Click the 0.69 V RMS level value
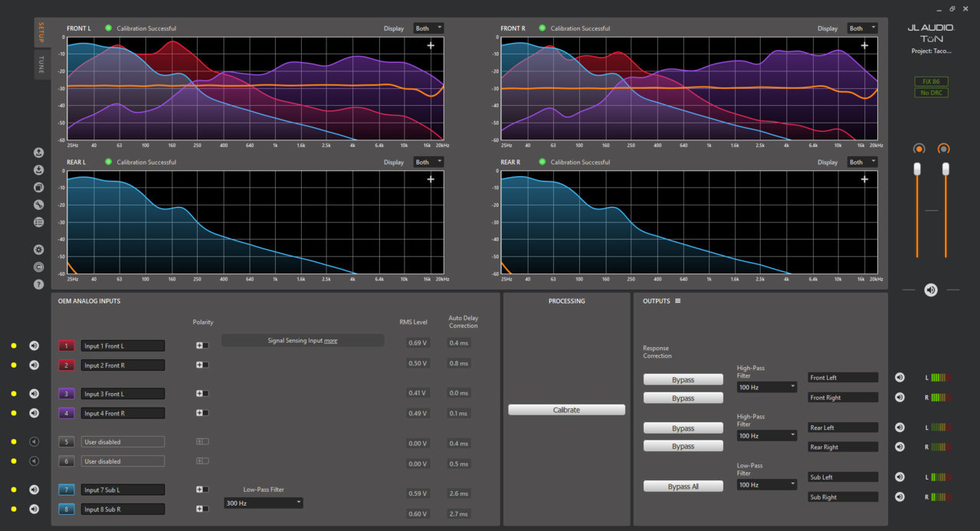Screen dimensions: 980x531 click(417, 343)
